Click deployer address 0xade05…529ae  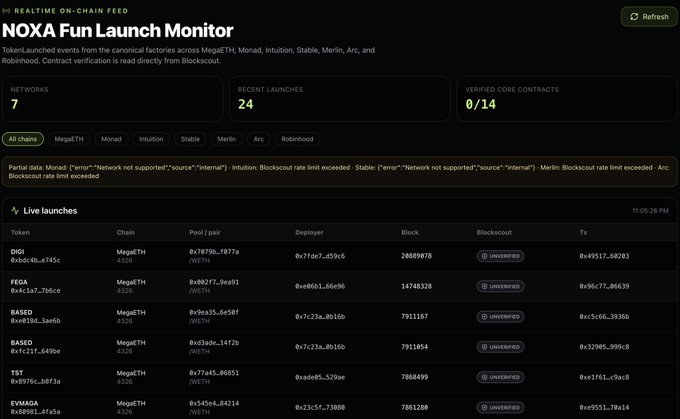(320, 377)
